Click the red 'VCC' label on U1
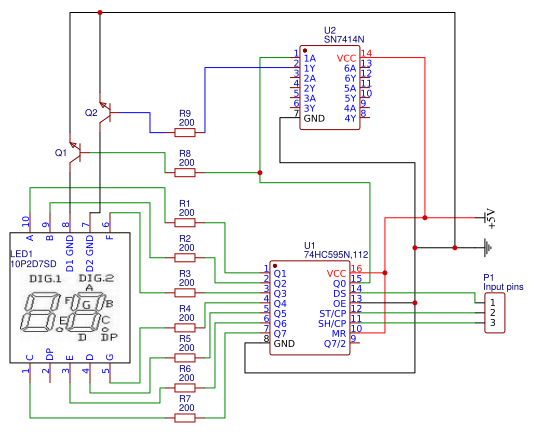The width and height of the screenshot is (534, 432). point(336,274)
